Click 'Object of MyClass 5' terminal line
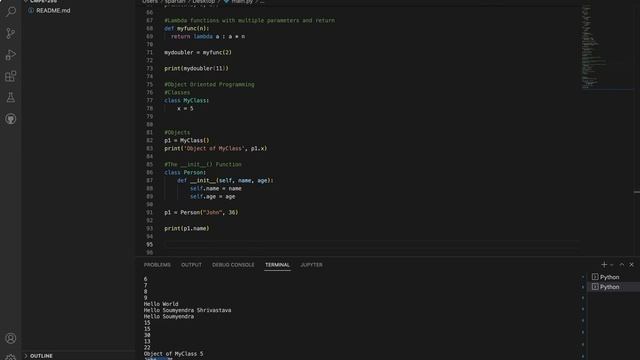 (x=173, y=354)
